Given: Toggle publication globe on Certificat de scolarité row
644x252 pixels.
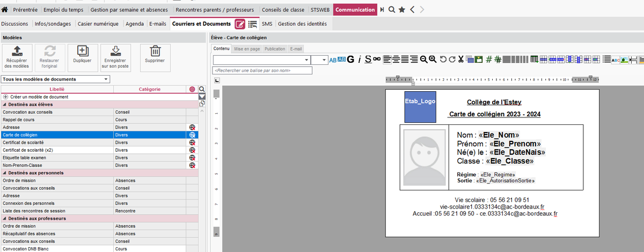Looking at the screenshot, I should tap(192, 143).
